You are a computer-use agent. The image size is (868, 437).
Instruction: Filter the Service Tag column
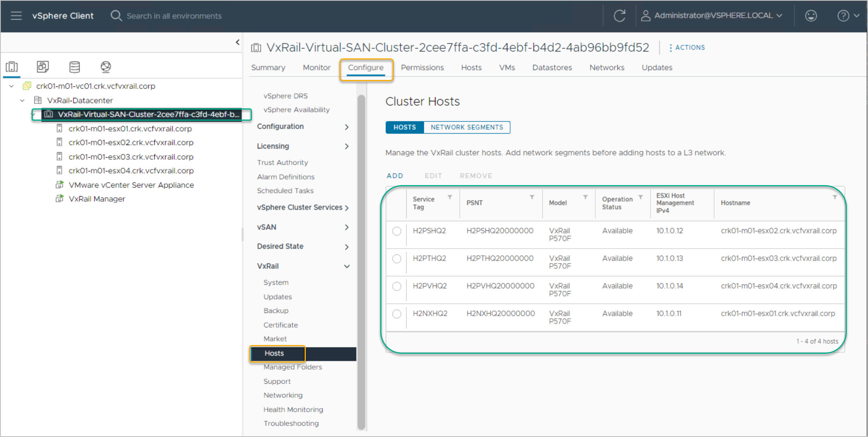click(x=450, y=197)
